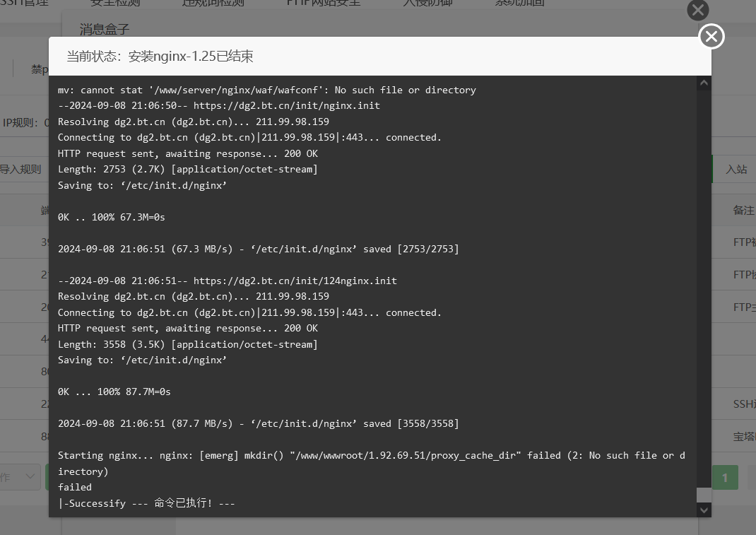The width and height of the screenshot is (756, 535).
Task: Expand the batch operation dropdown chevron
Action: [x=30, y=476]
